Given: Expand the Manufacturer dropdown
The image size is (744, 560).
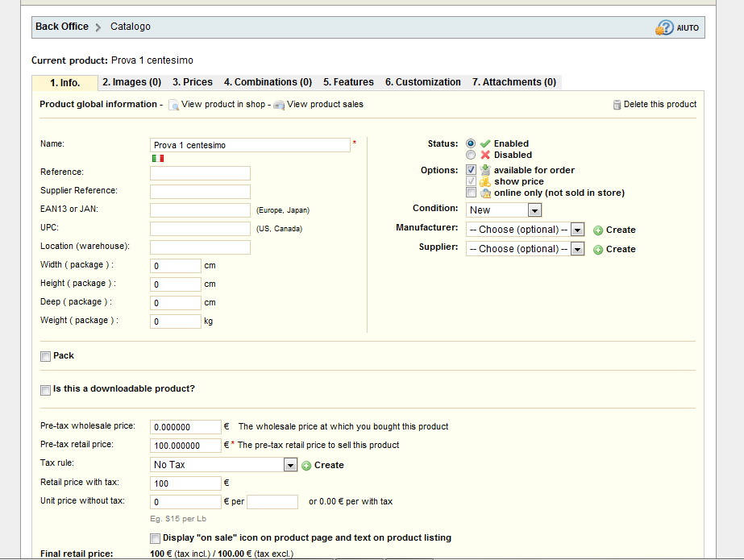Looking at the screenshot, I should (525, 230).
